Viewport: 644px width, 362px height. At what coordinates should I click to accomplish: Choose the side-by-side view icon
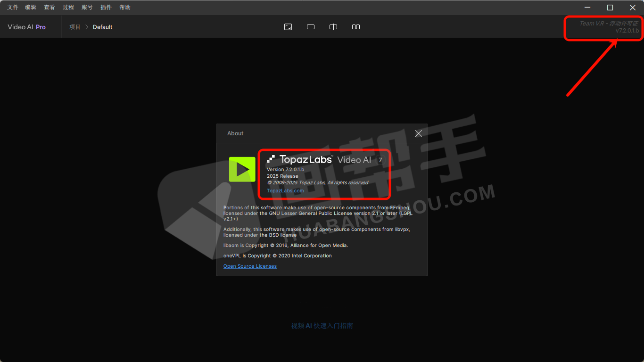point(356,27)
